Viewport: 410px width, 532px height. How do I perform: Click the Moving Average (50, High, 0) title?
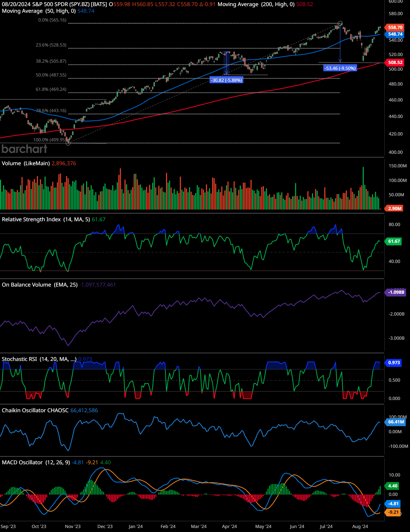[39, 11]
